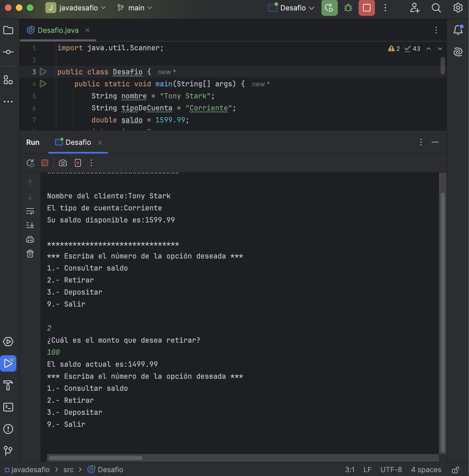Open the Build hammer tool window

click(8, 385)
